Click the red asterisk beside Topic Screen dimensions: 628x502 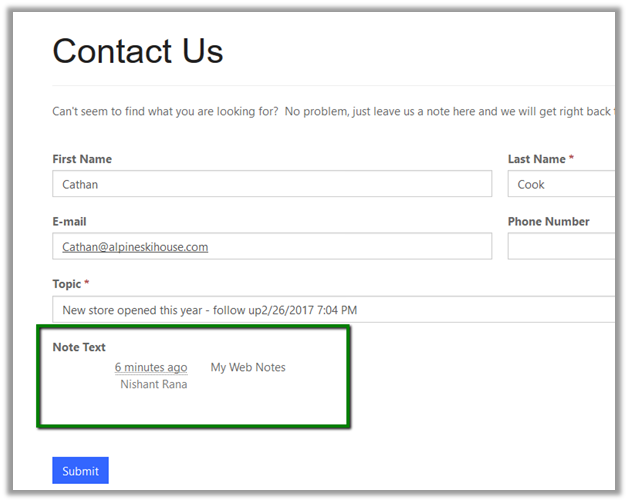[x=87, y=284]
